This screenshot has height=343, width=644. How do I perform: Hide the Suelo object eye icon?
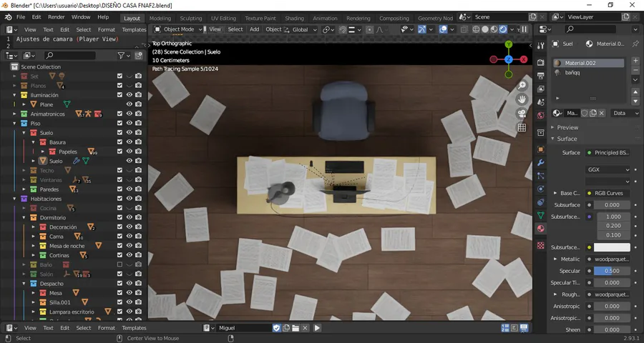point(130,161)
